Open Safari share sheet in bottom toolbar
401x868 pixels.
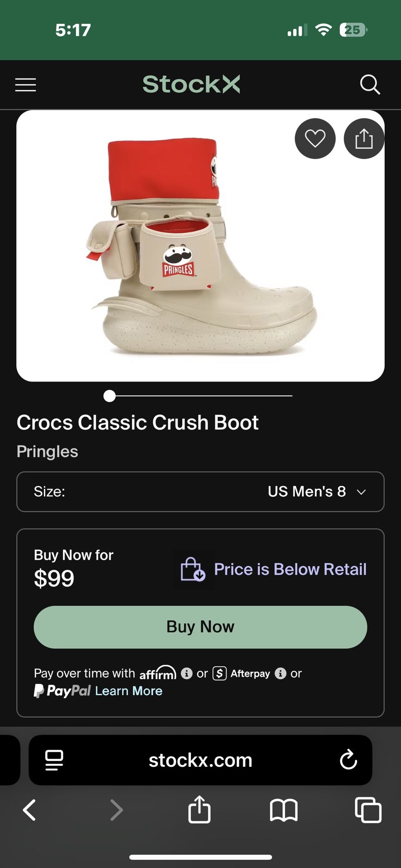200,810
